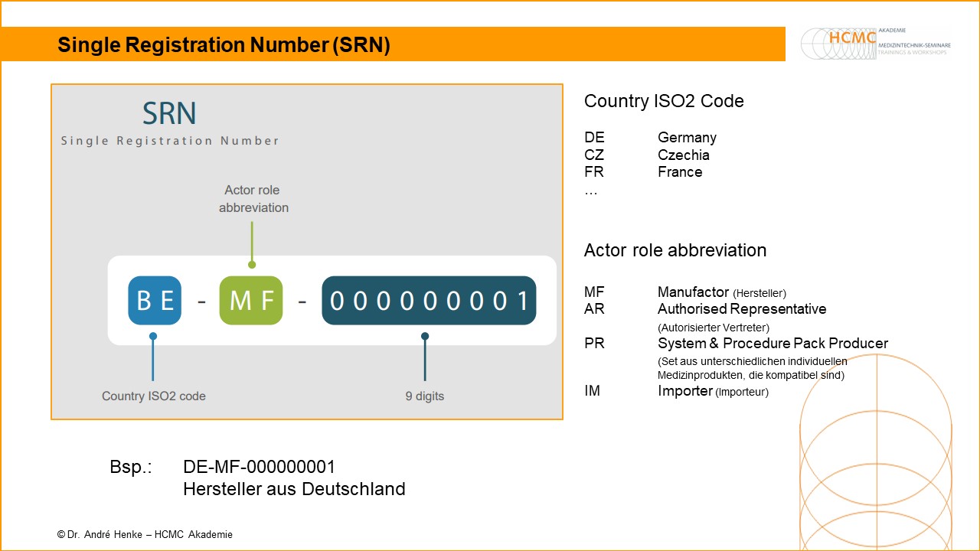The width and height of the screenshot is (980, 551).
Task: Select the green MF actor role block
Action: point(251,300)
